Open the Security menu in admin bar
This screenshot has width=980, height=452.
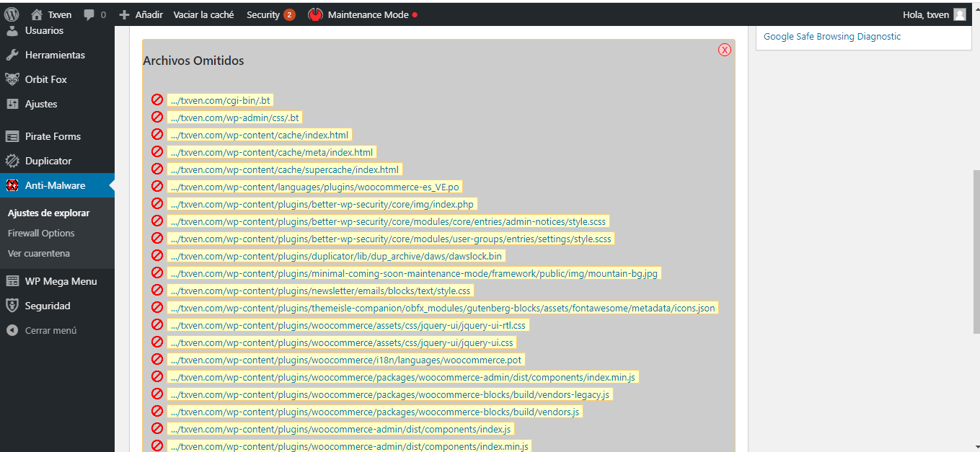[270, 14]
